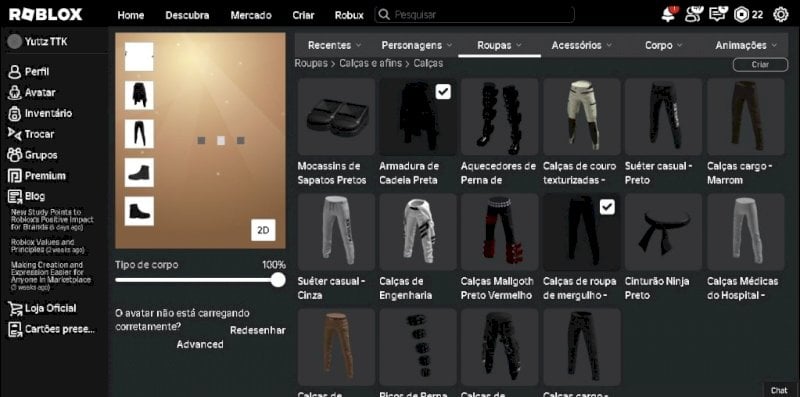Expand the Corpo dropdown

(664, 45)
